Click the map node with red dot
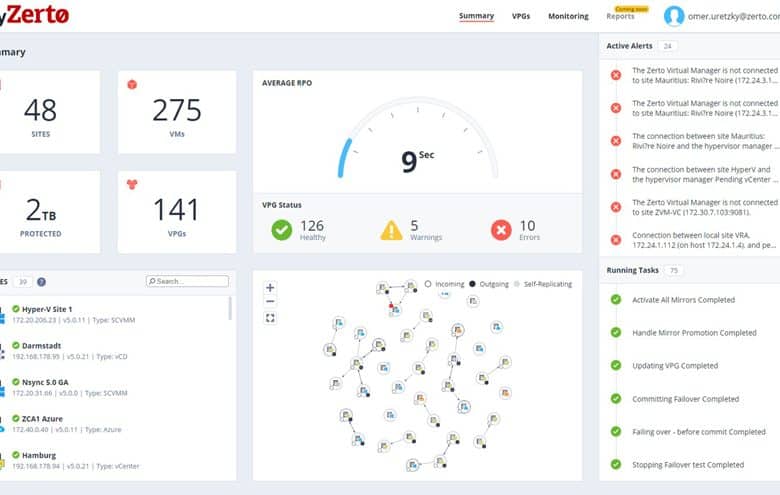780x495 pixels. point(395,309)
